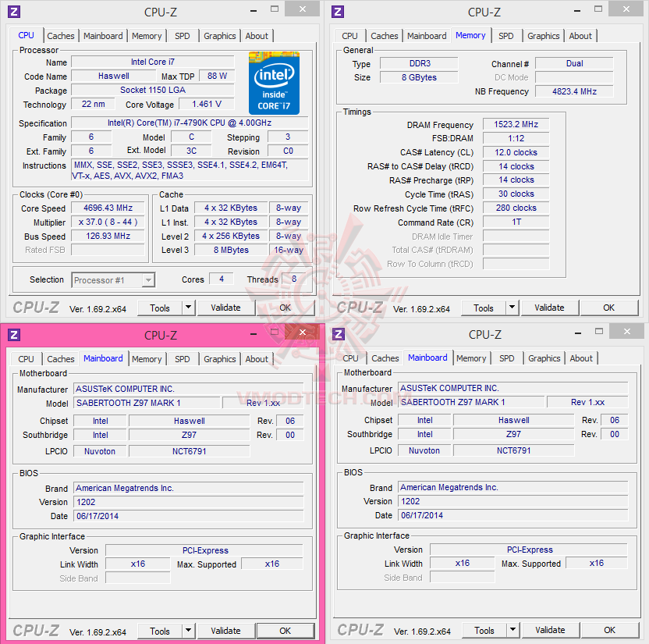The image size is (649, 644).
Task: Open the About tab in the CPU tab window
Action: point(257,36)
